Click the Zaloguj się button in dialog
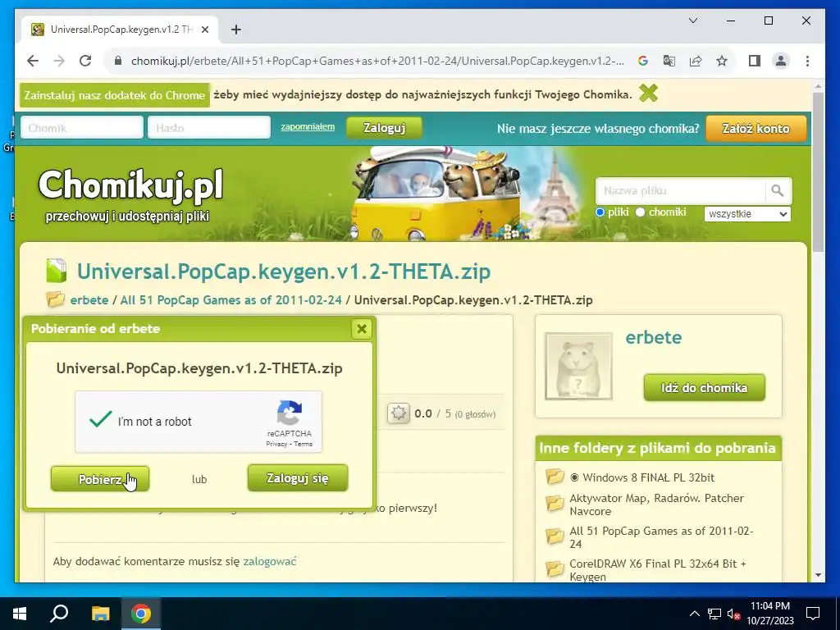This screenshot has width=840, height=630. (x=298, y=478)
